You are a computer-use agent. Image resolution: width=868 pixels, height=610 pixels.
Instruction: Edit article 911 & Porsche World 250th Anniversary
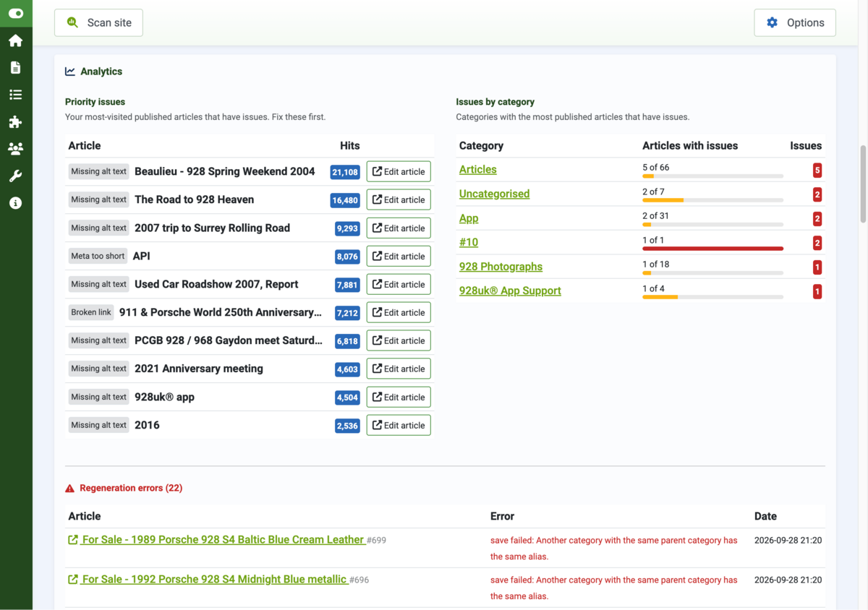(x=399, y=312)
